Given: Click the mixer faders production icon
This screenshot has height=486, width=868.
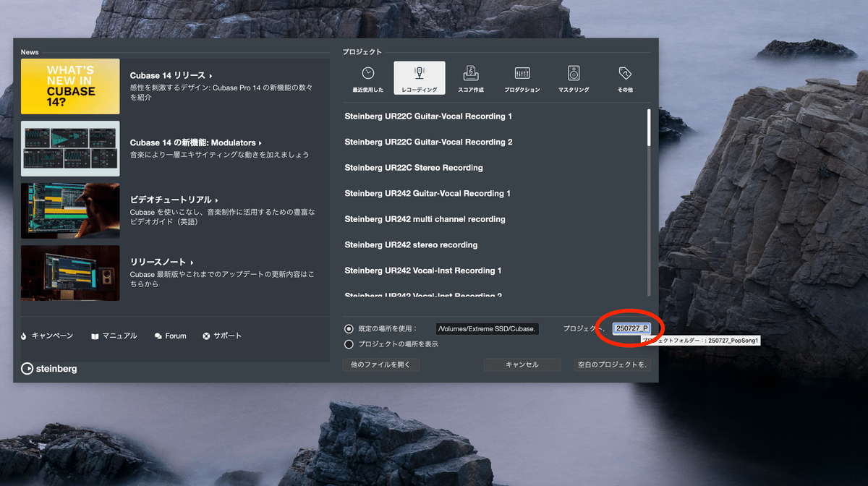Looking at the screenshot, I should click(x=522, y=73).
